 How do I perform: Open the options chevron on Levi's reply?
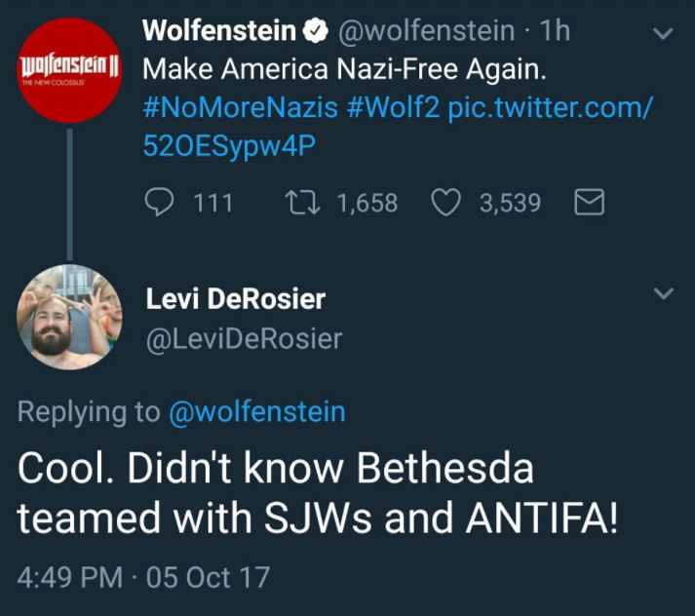point(663,293)
